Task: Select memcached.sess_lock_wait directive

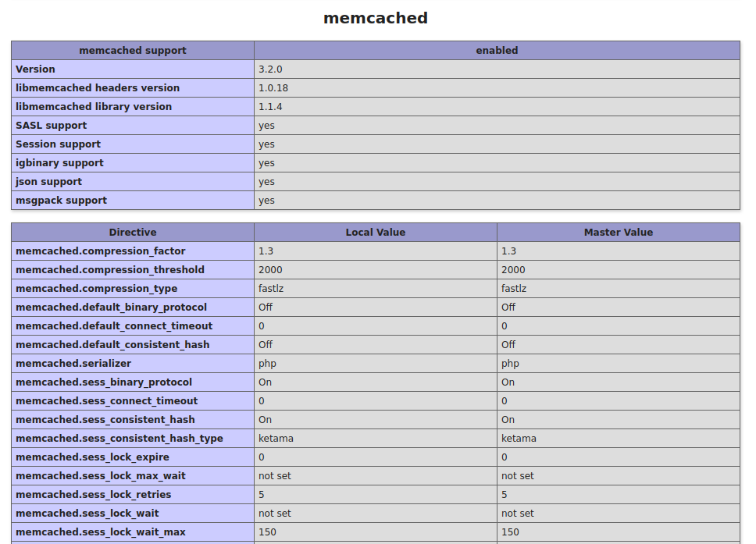Action: [x=87, y=514]
